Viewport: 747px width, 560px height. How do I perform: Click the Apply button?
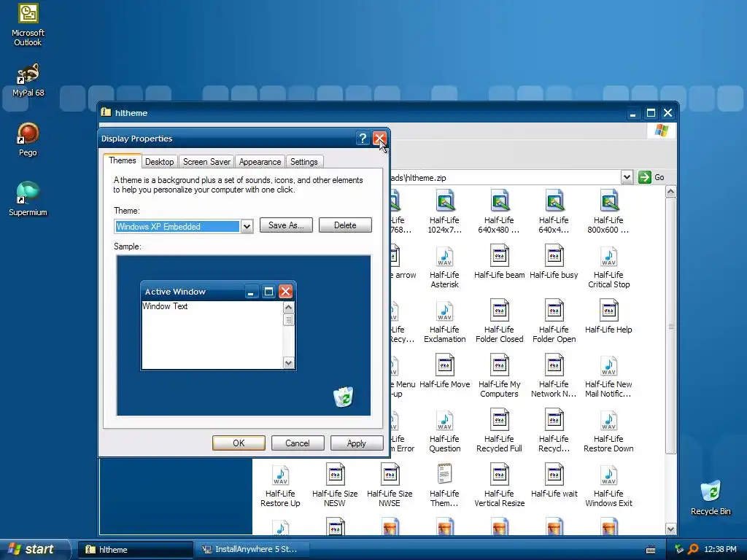click(356, 443)
